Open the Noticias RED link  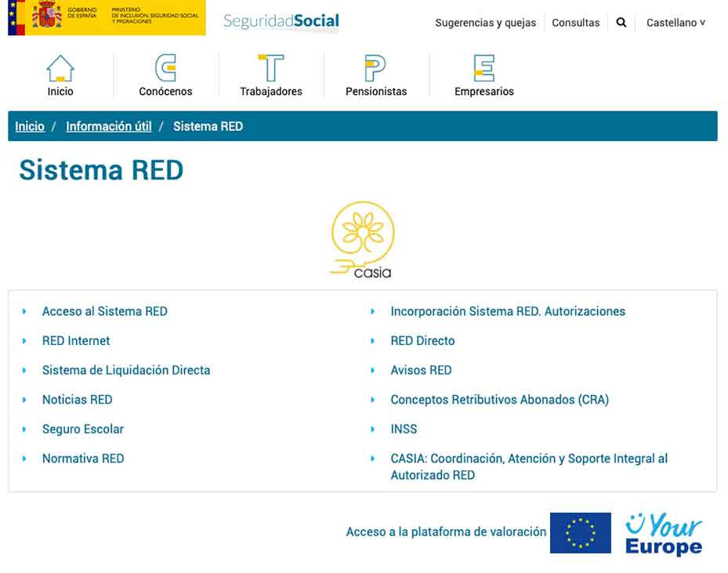click(77, 400)
